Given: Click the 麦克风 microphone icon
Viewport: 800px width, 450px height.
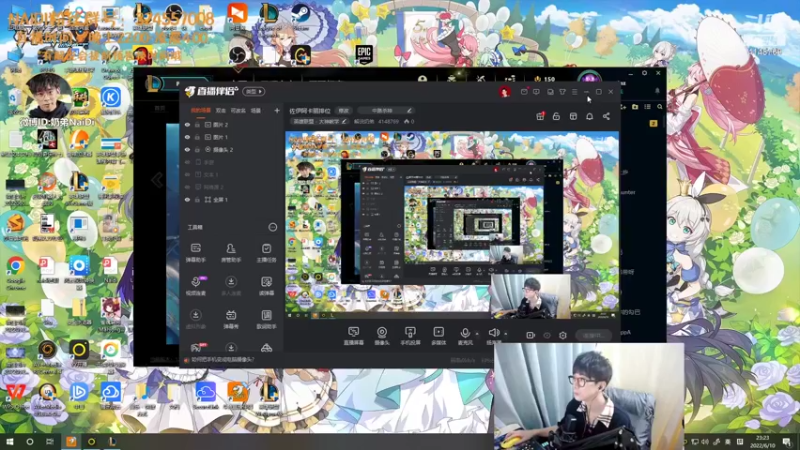Looking at the screenshot, I should pos(465,333).
